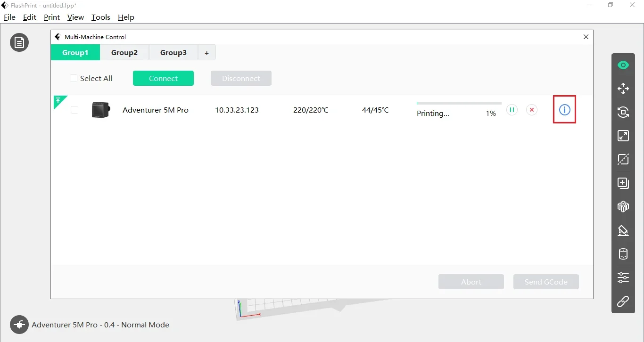Select the Scale tool in sidebar
The image size is (644, 342).
click(623, 136)
